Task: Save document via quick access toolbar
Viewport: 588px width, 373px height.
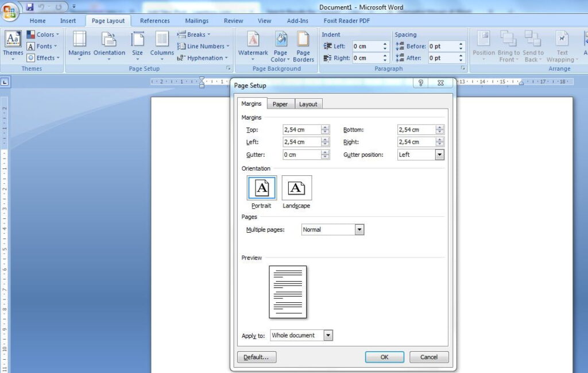Action: 30,7
